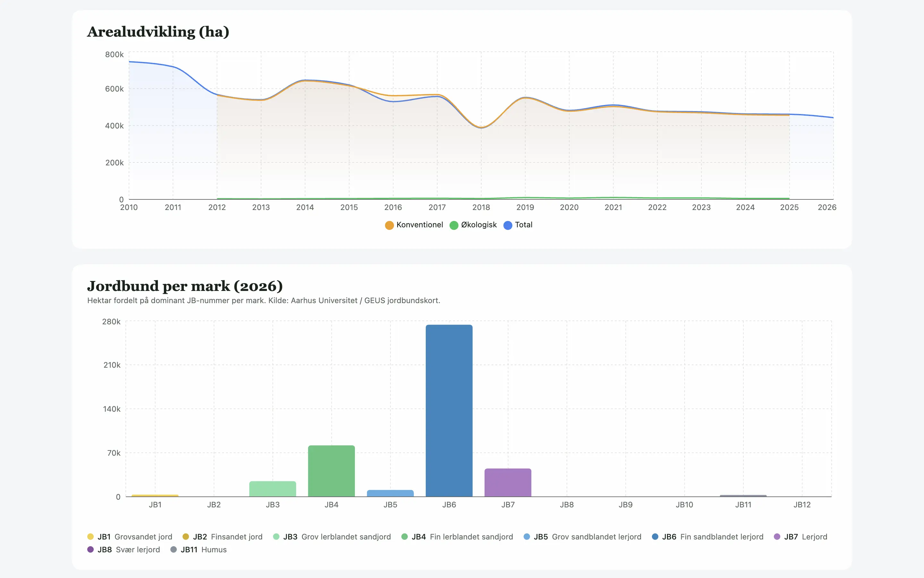Toggle the Konventionel legend entry
This screenshot has height=578, width=924.
pyautogui.click(x=414, y=225)
